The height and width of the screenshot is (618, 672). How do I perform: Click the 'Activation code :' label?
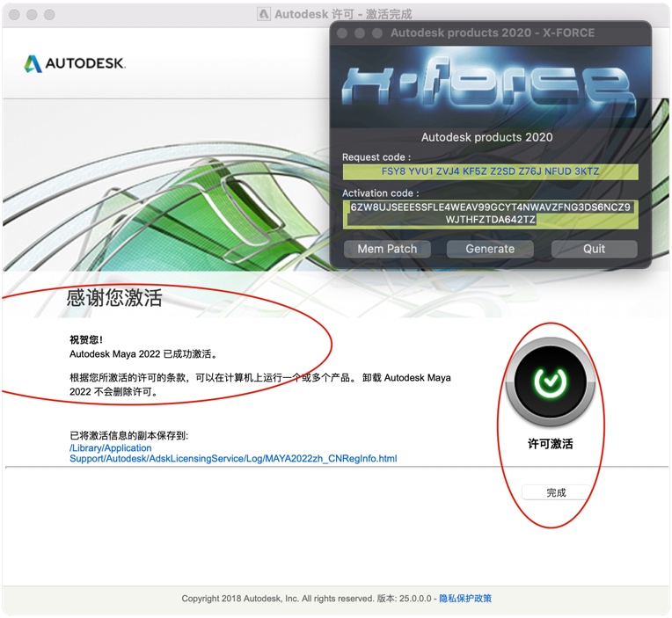pos(381,193)
